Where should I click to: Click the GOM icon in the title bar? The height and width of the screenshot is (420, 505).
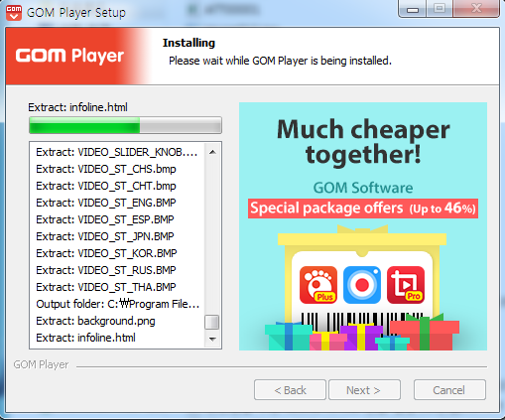point(14,13)
